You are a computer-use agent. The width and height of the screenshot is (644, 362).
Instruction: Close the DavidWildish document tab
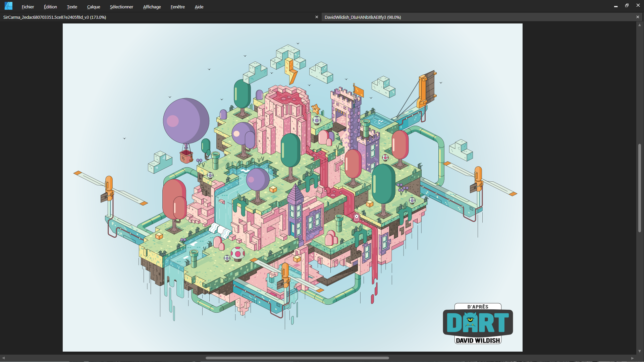pyautogui.click(x=638, y=17)
